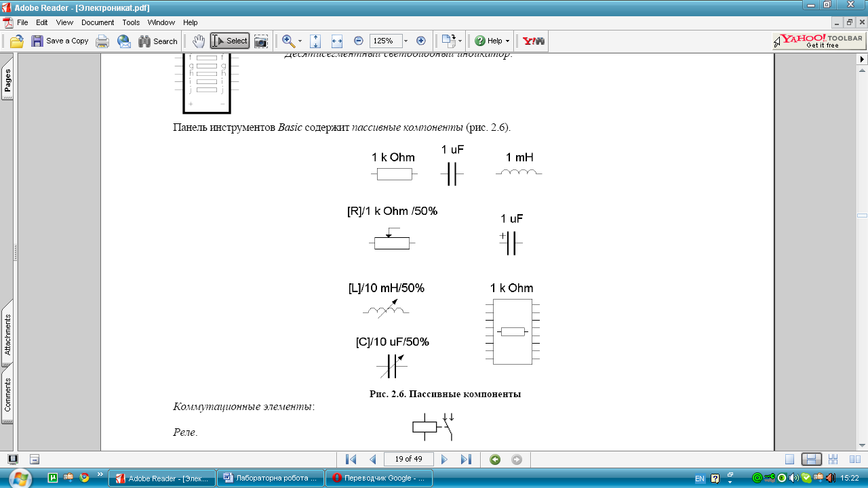The image size is (868, 488).
Task: Open the File menu
Action: point(22,22)
